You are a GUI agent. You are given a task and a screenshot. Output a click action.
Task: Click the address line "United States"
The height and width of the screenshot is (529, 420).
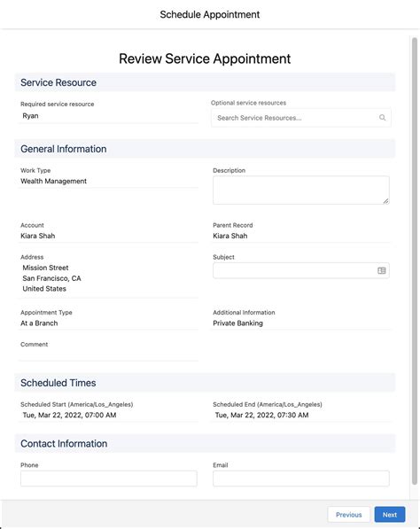tap(44, 289)
